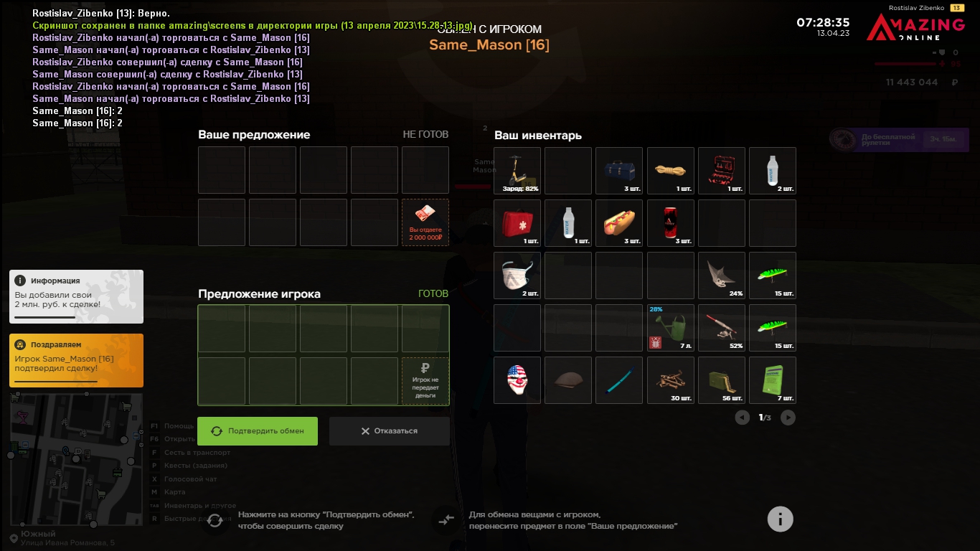Screen dimensions: 980x551
Task: Click the Подтвердить обмен button
Action: 258,431
